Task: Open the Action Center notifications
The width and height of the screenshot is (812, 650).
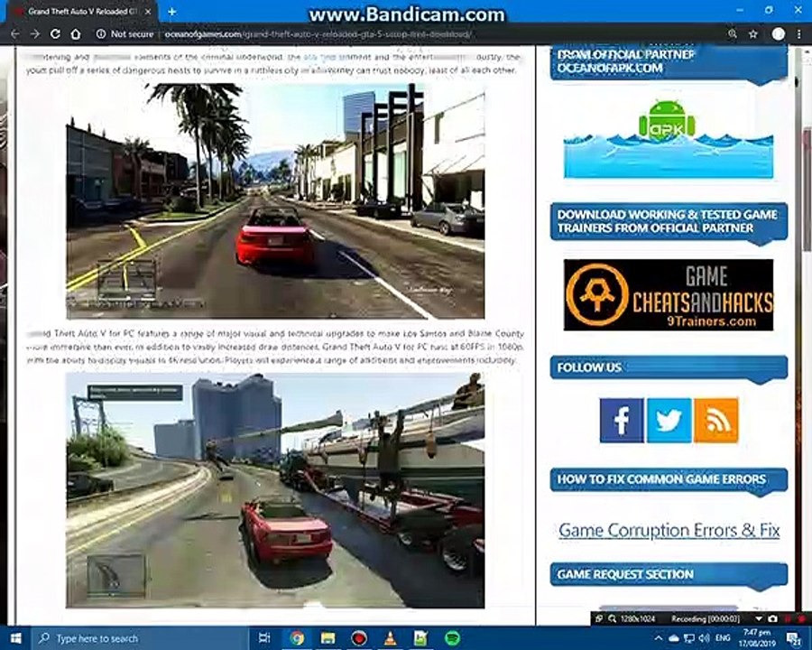Action: pos(793,638)
